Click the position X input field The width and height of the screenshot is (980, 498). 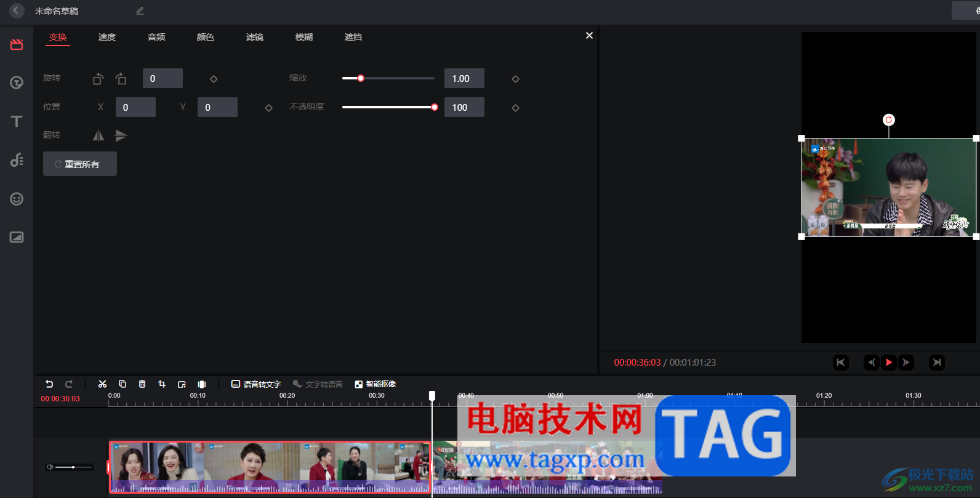pos(135,107)
